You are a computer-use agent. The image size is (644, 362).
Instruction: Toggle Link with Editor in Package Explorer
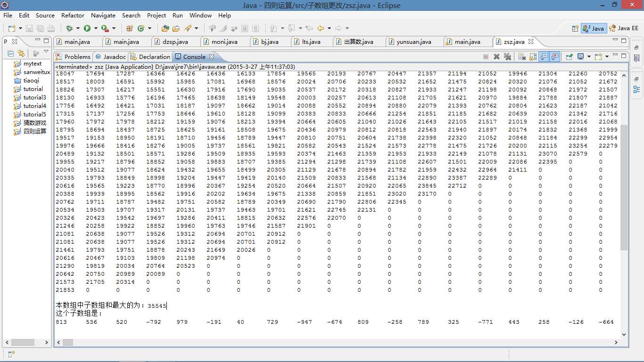pos(21,53)
